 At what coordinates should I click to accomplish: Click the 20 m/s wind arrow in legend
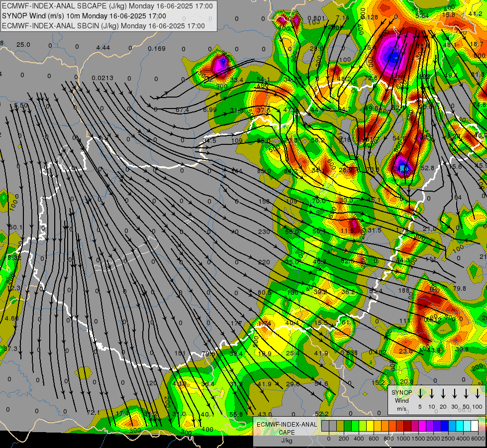coord(443,393)
